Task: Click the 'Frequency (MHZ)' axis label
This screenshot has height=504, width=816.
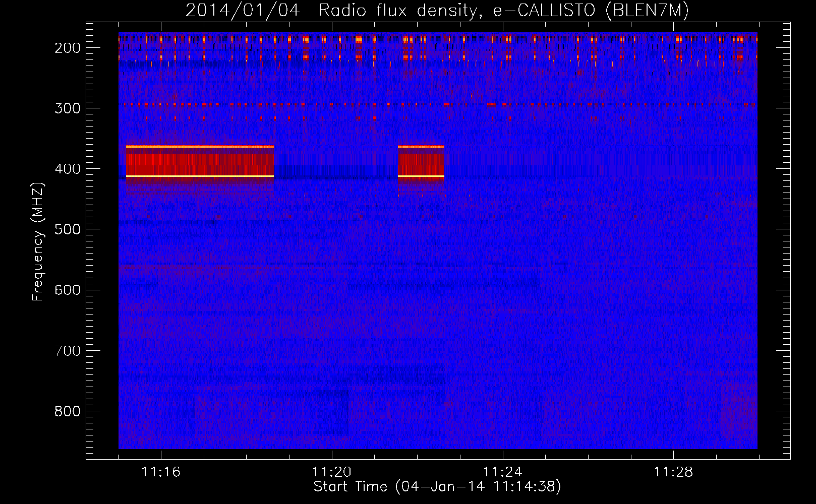Action: 38,241
